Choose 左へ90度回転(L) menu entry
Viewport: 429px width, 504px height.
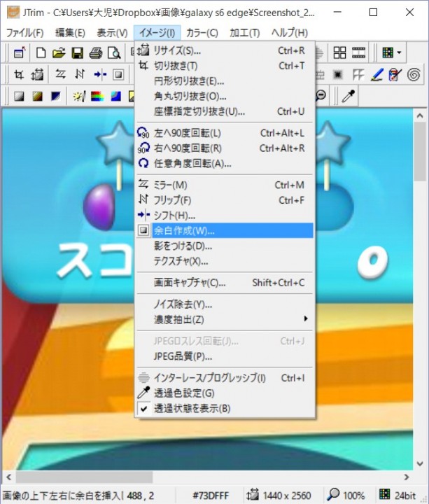point(225,133)
